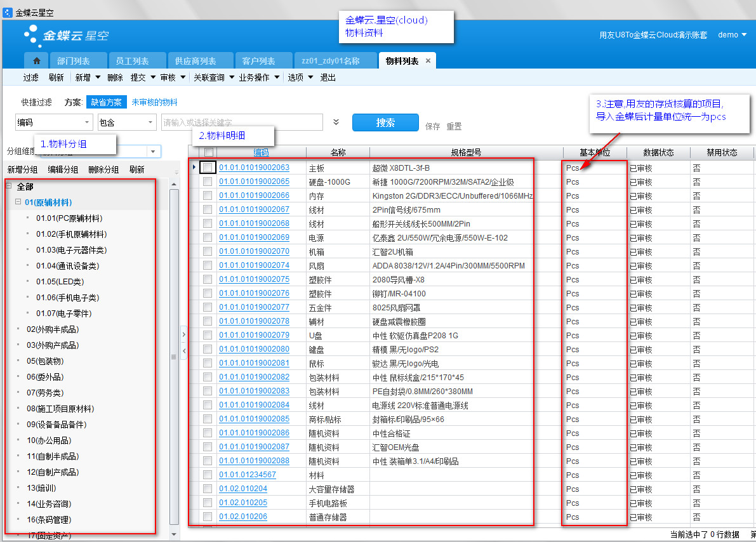756x542 pixels.
Task: Click the tree scrollbar up arrow
Action: coord(174,184)
